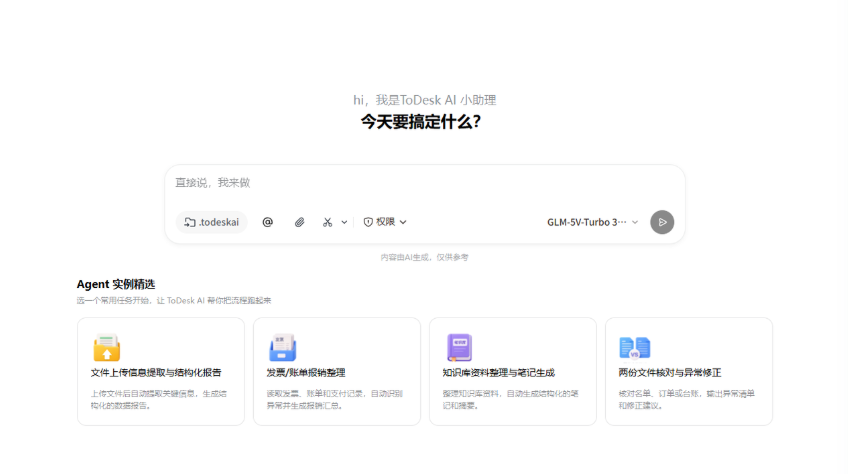Click the folder icon in .todeskai chip
This screenshot has height=474, width=848.
(x=190, y=222)
